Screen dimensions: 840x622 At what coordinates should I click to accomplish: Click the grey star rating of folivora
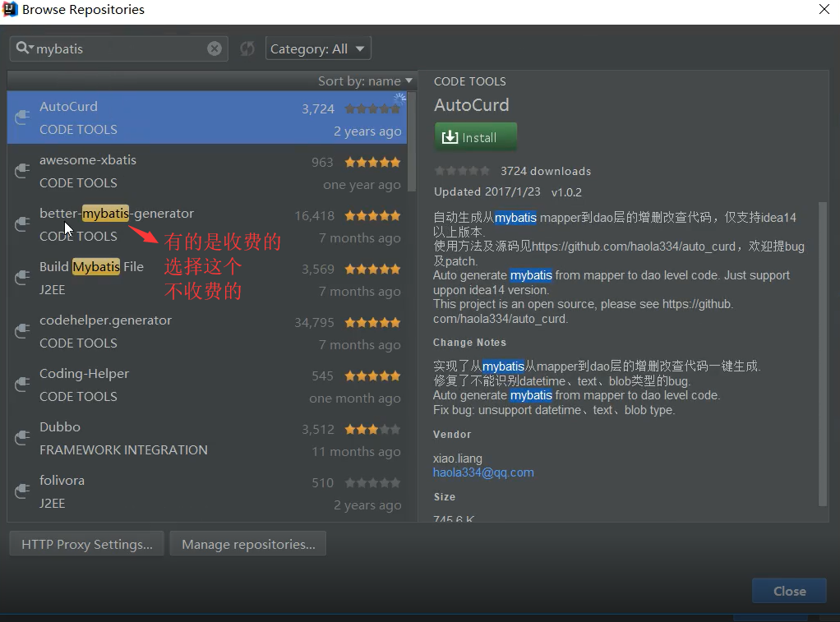[373, 482]
